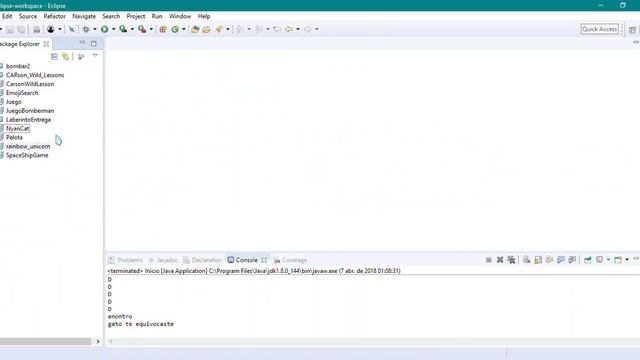
Task: Run the program with green play icon
Action: (104, 29)
